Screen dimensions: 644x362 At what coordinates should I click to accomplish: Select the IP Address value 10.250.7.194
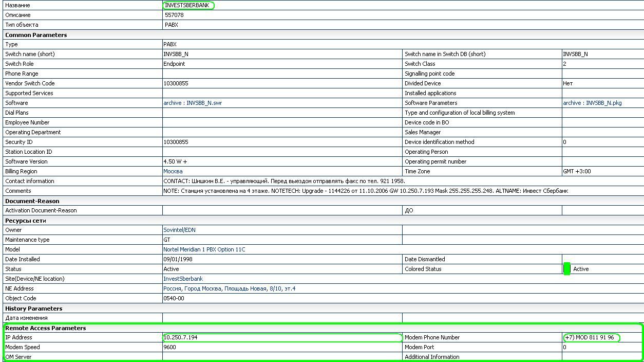[x=181, y=337]
